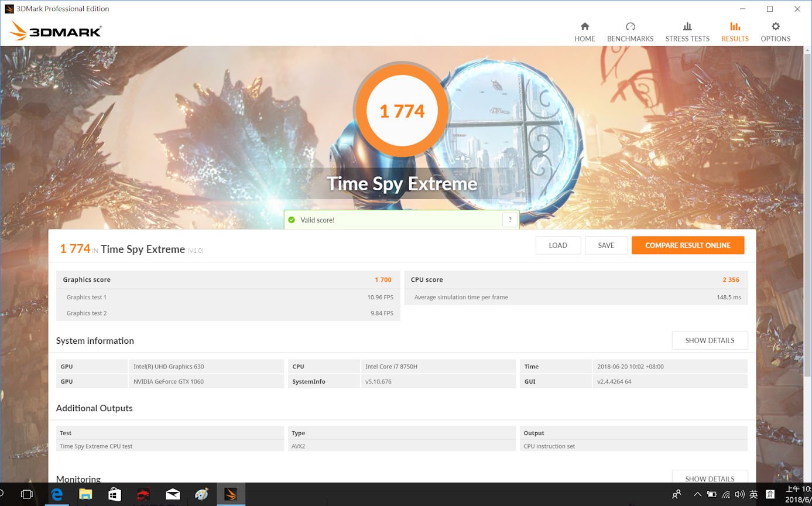The height and width of the screenshot is (506, 812).
Task: Click the Time Spy Extreme title
Action: pos(402,183)
